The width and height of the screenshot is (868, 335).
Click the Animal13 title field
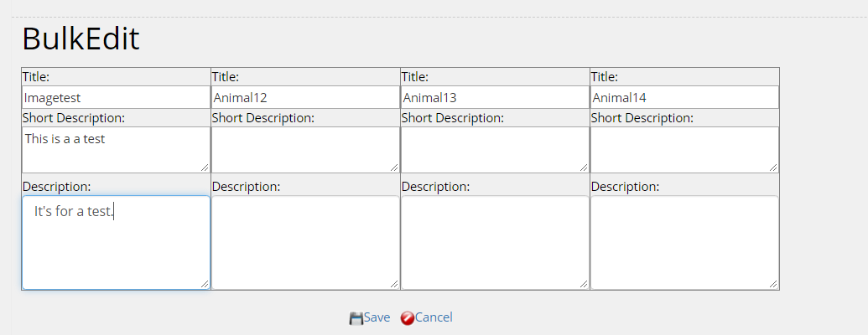[x=495, y=97]
